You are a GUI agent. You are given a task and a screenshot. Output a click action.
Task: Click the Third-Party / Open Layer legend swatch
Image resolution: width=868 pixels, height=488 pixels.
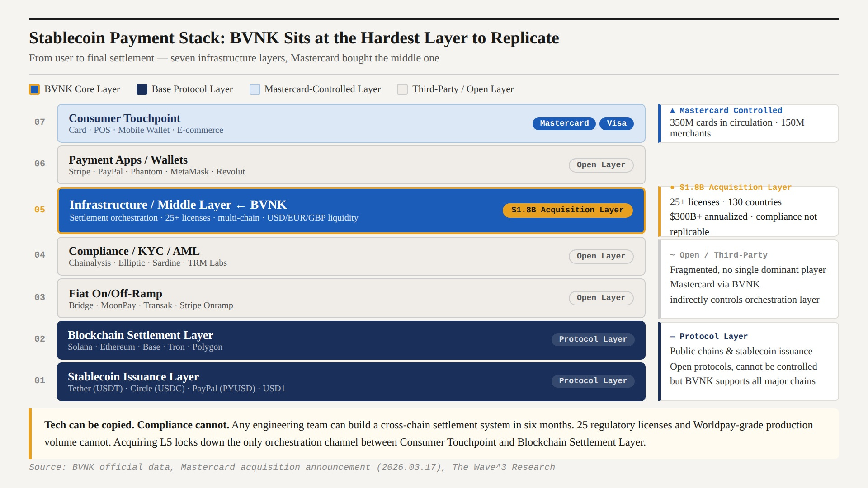tap(402, 89)
